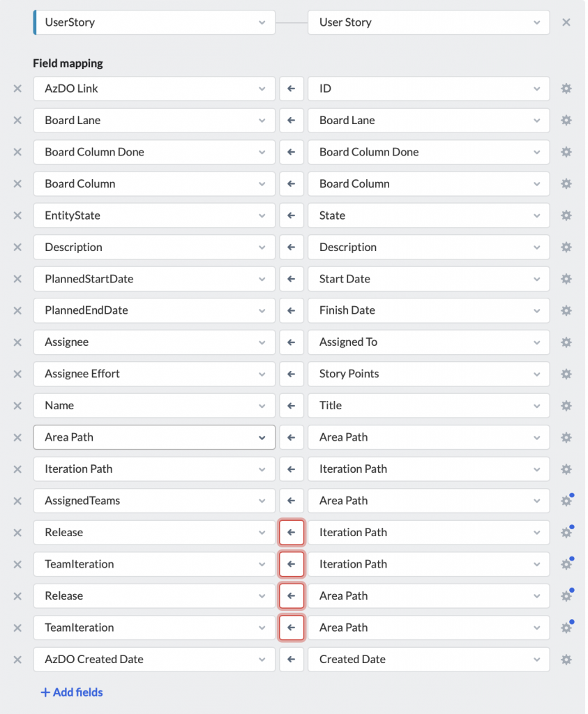Remove the AzDO Created Date mapping

pyautogui.click(x=17, y=660)
